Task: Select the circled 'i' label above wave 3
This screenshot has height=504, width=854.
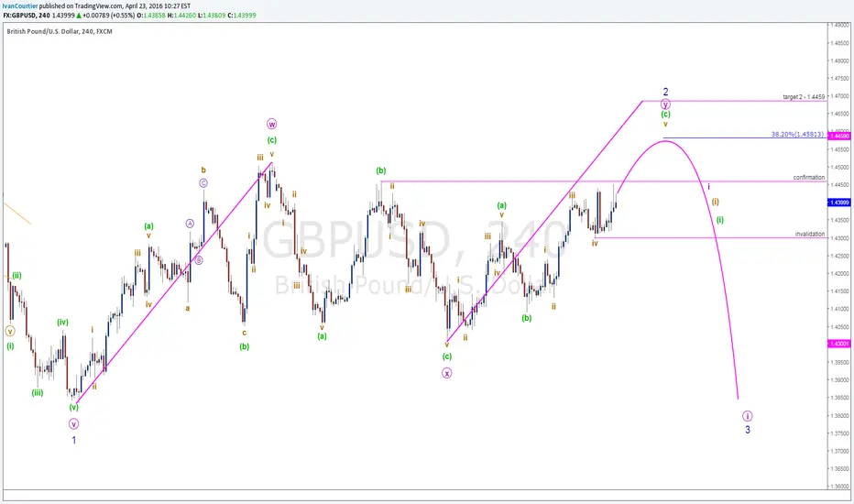Action: point(748,416)
